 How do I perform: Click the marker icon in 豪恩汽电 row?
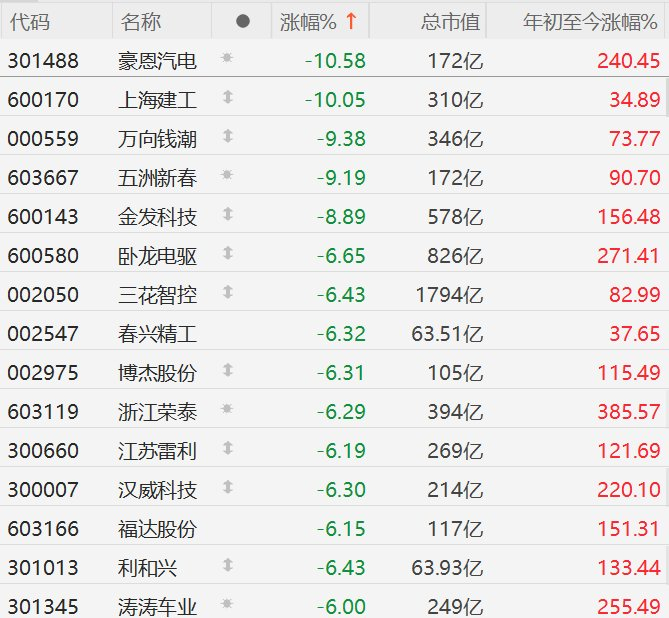coord(227,58)
